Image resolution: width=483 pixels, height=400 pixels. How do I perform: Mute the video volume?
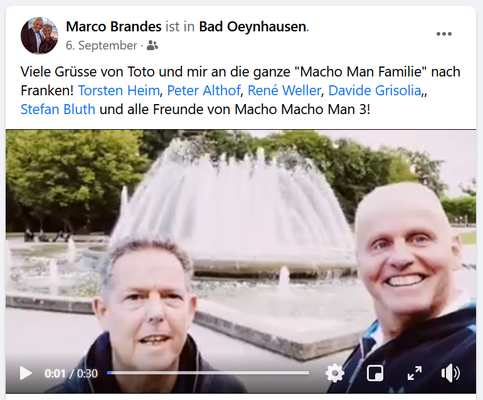coord(450,373)
